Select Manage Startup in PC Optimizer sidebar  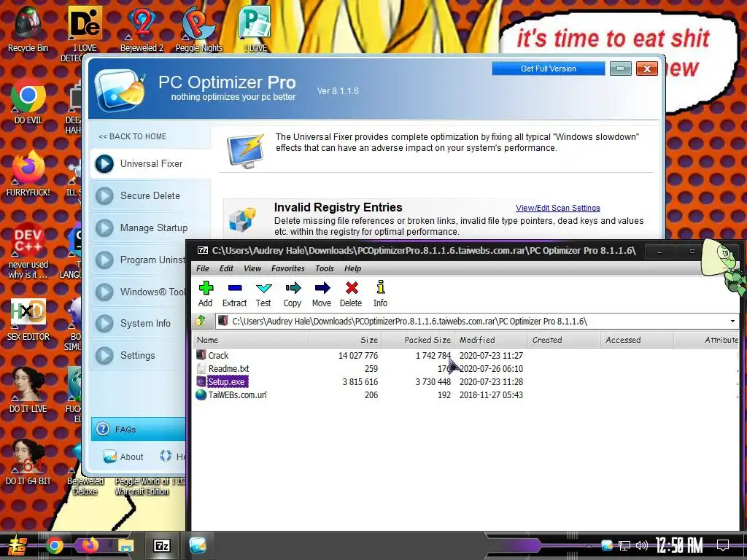tap(150, 227)
